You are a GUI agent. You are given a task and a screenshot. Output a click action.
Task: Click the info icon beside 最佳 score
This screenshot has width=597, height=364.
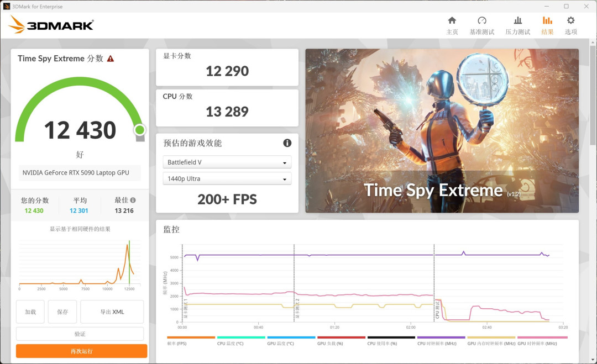(133, 200)
